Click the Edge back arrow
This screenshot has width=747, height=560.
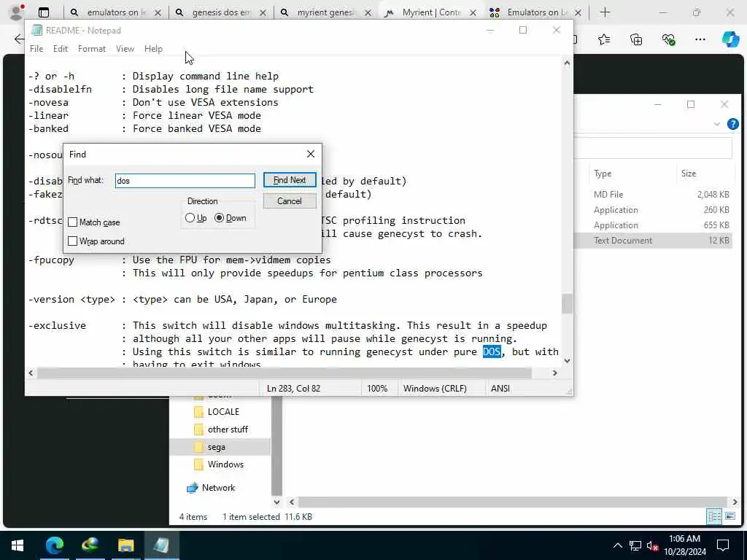pos(19,39)
